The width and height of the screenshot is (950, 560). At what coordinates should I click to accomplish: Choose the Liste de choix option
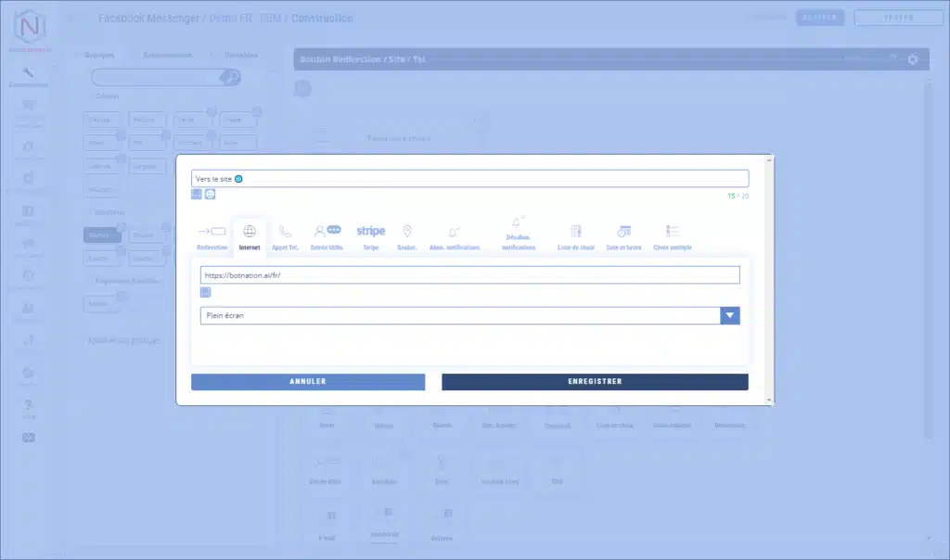pyautogui.click(x=576, y=236)
